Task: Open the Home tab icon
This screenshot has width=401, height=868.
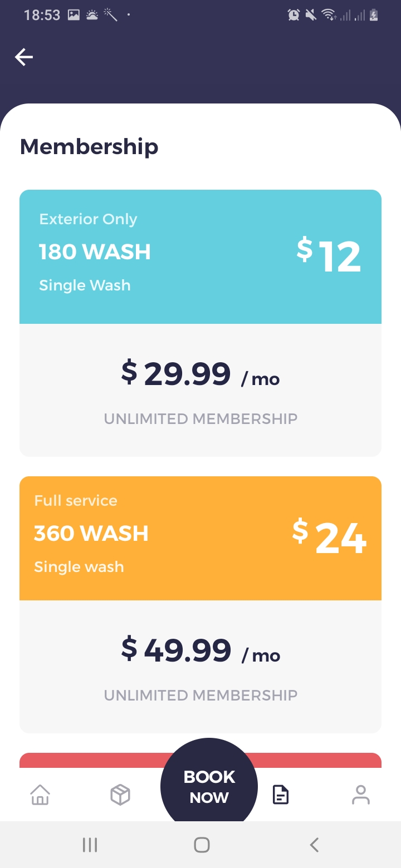Action: click(x=40, y=795)
